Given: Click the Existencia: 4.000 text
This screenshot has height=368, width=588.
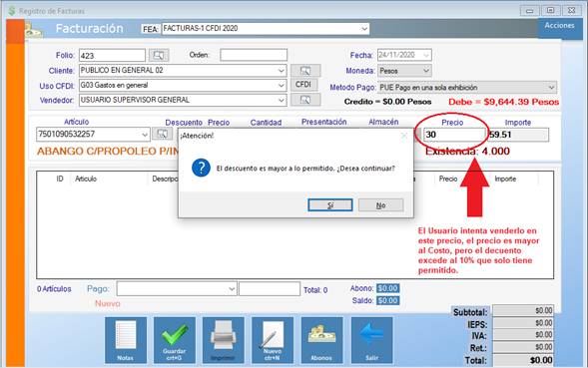Looking at the screenshot, I should (467, 152).
